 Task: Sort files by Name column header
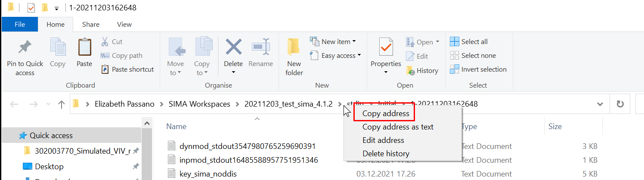pos(176,126)
